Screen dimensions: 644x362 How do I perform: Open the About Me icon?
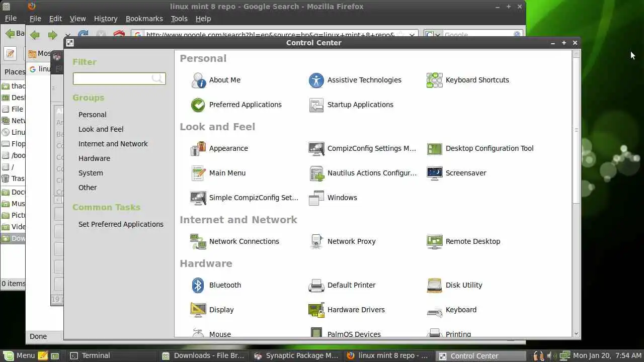198,80
